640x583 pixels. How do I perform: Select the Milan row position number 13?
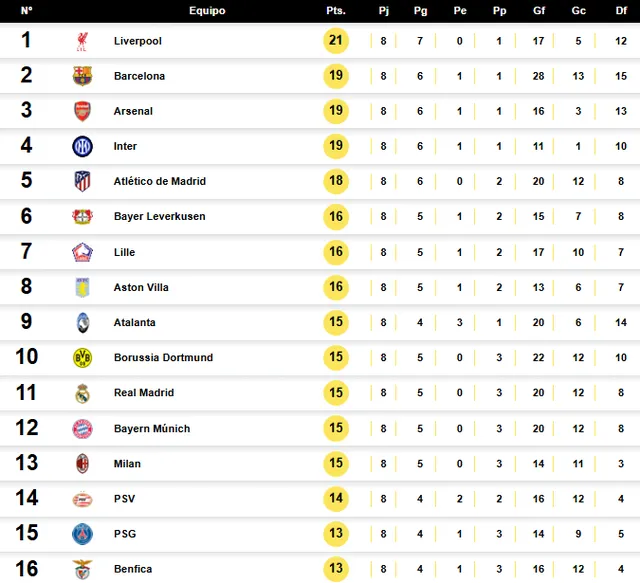[27, 463]
